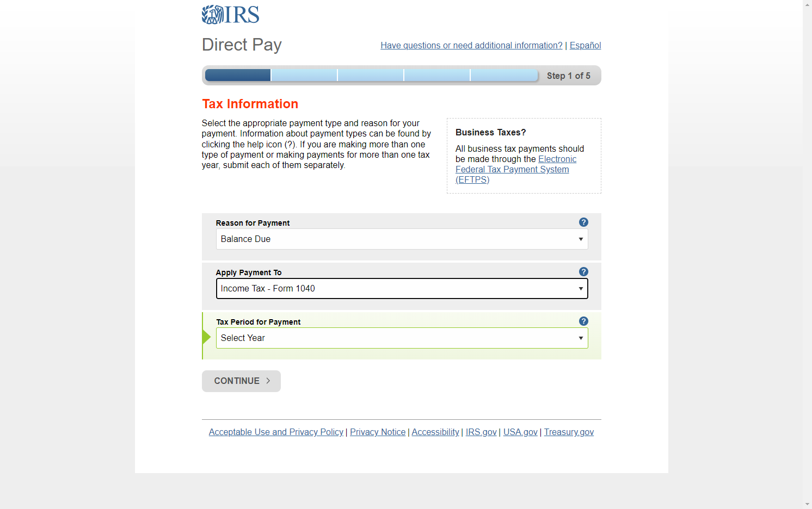Open help icon for Apply Payment To
The height and width of the screenshot is (509, 812).
click(583, 272)
